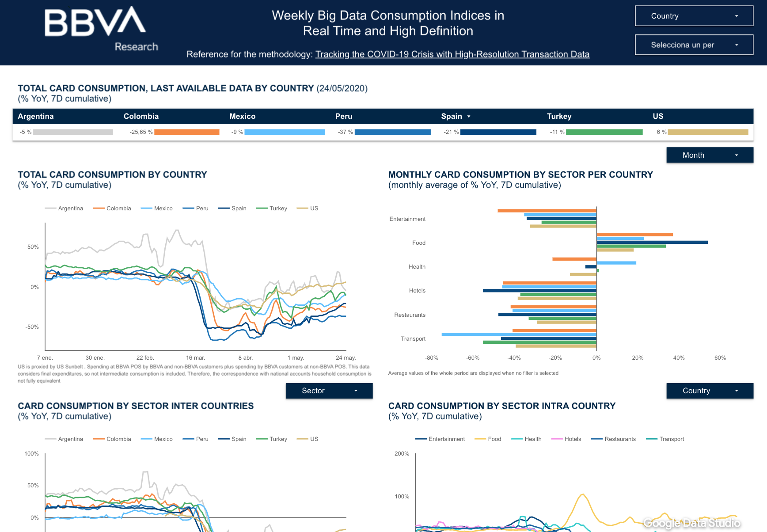This screenshot has height=532, width=767.
Task: Select Argentina's gray -5 % bar
Action: coord(73,132)
